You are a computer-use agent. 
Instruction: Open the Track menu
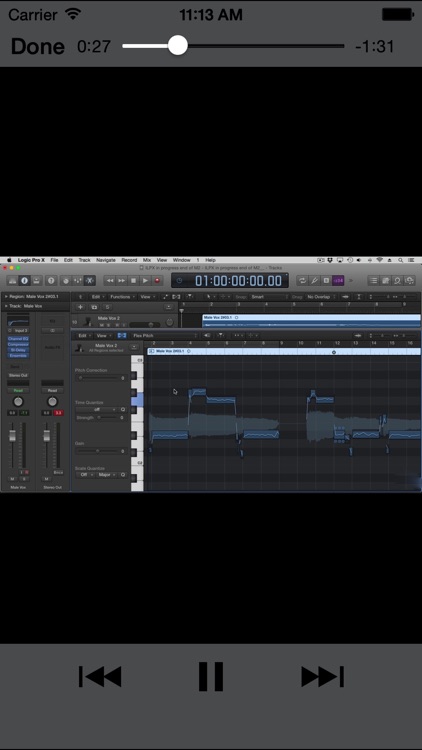tap(84, 260)
